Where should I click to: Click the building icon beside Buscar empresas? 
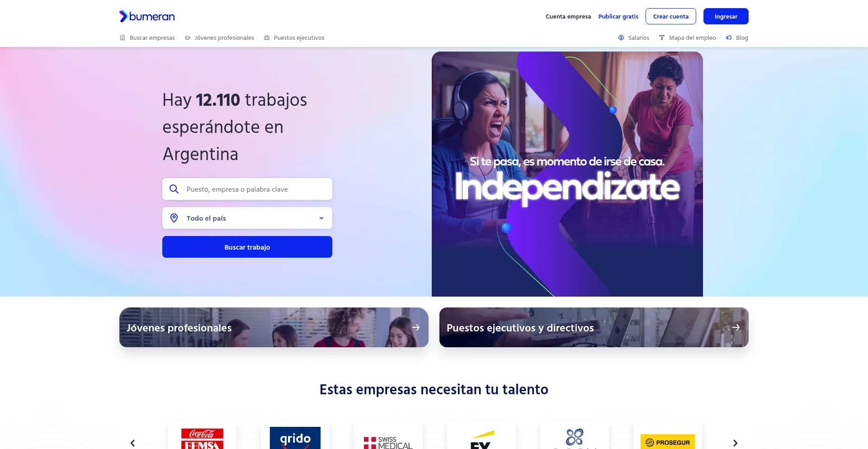tap(123, 38)
